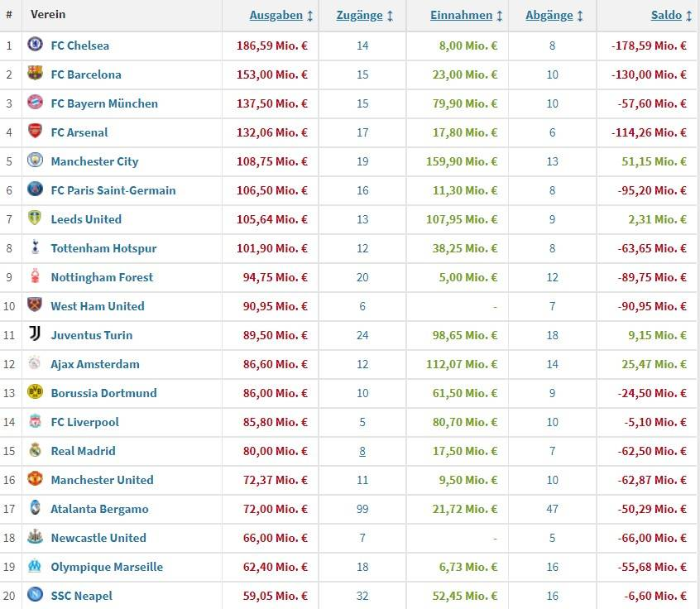Select Manchester City's 159,90 Mio. € Einnahmen
This screenshot has width=700, height=609.
pyautogui.click(x=462, y=161)
